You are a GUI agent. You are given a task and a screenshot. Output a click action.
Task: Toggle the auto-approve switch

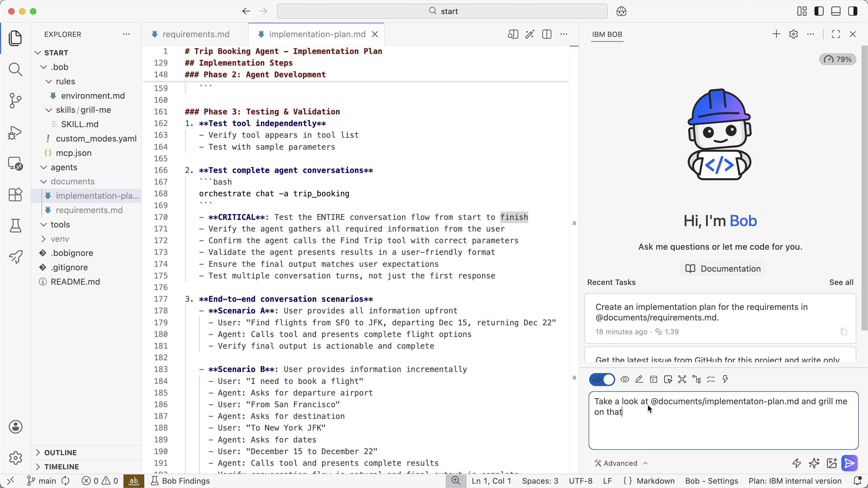[602, 380]
